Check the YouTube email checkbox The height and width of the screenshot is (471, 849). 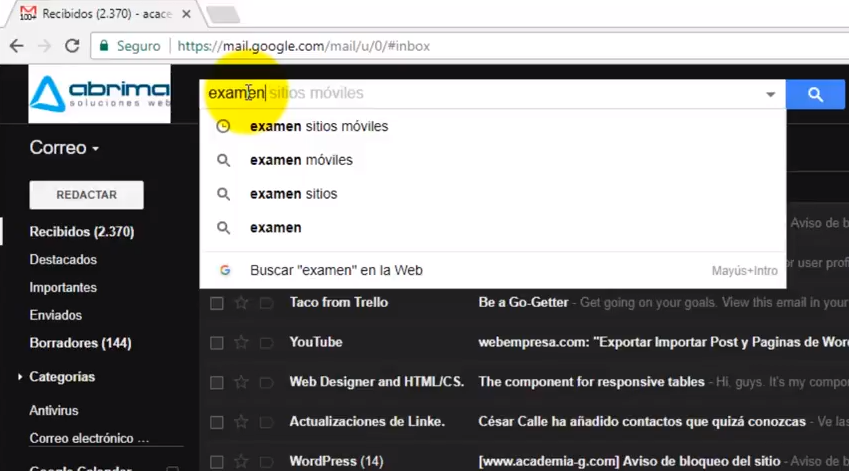click(217, 343)
